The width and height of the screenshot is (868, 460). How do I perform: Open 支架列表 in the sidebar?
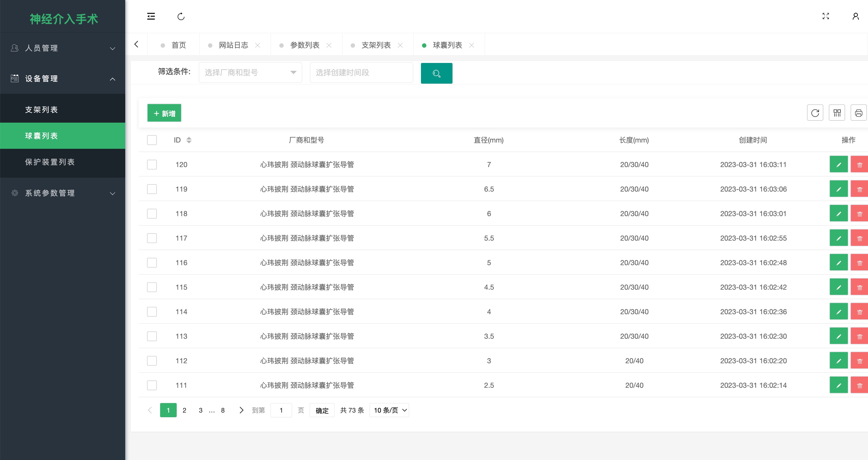click(x=63, y=110)
